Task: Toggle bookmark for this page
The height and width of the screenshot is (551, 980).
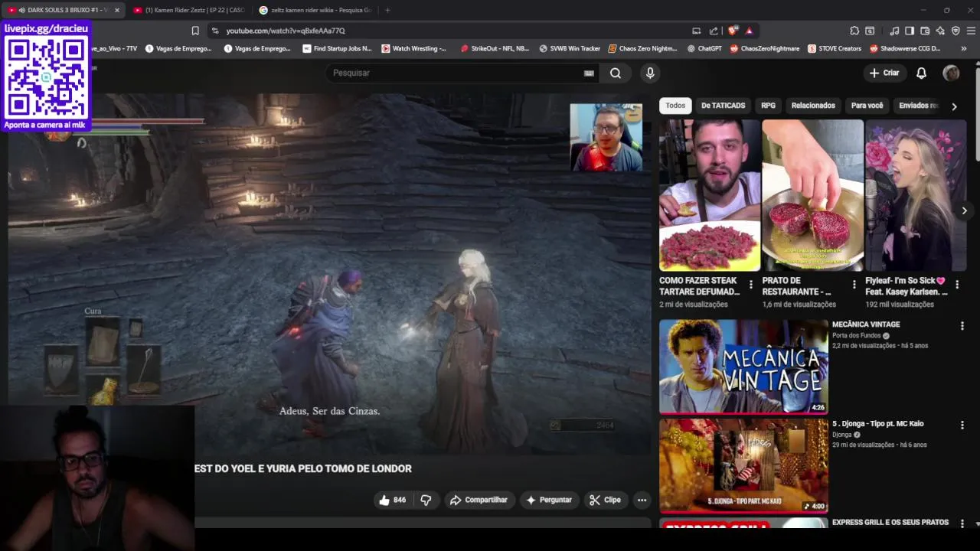Action: click(x=195, y=31)
